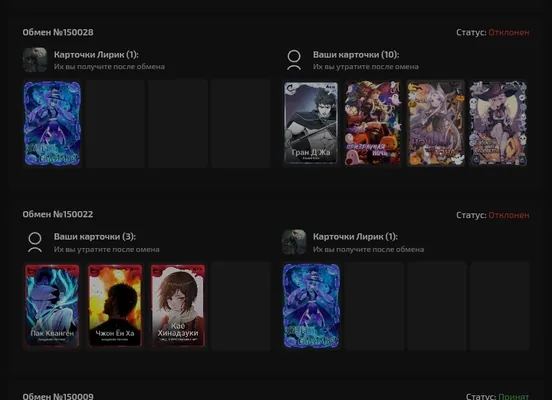The image size is (552, 400).
Task: Open exchange №150009 title
Action: tap(58, 396)
